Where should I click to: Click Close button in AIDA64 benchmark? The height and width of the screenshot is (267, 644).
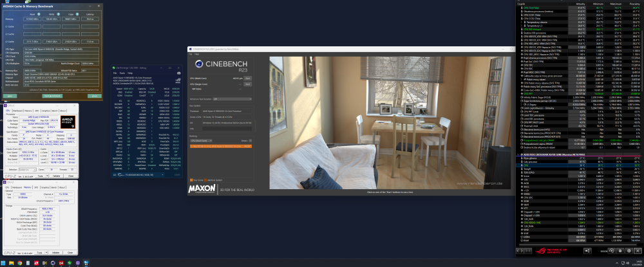click(x=95, y=96)
